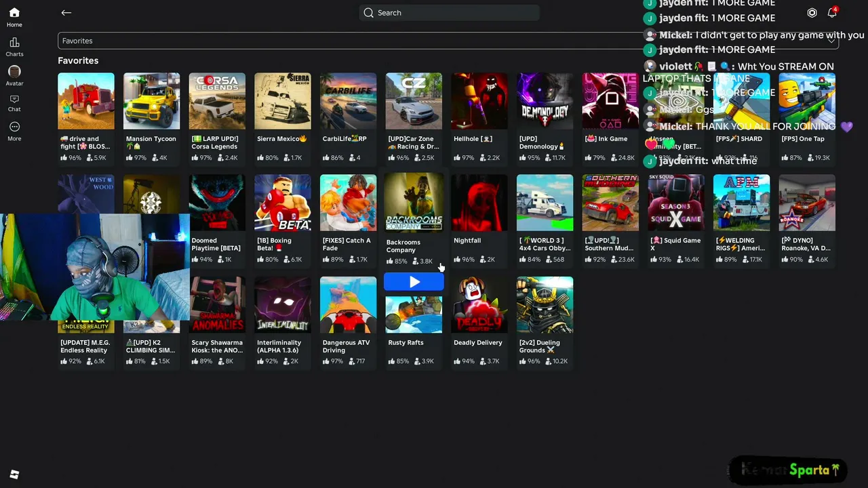
Task: Open Charts from the sidebar
Action: pyautogui.click(x=14, y=47)
